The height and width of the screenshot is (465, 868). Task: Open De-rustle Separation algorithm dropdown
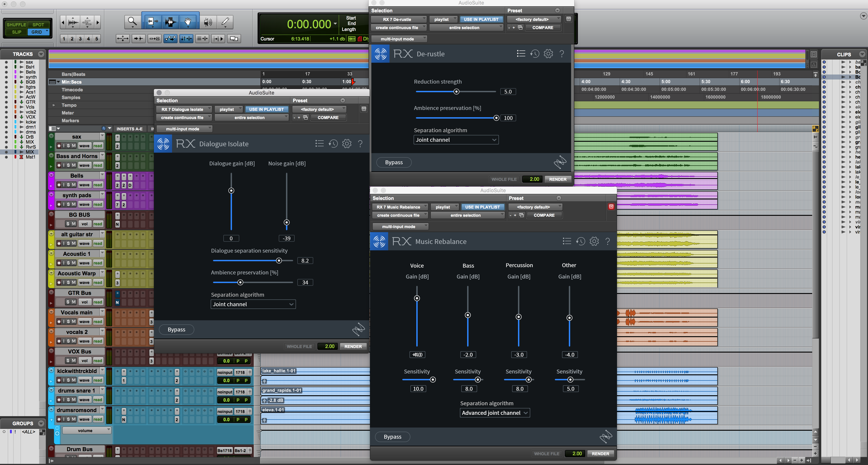pos(456,140)
